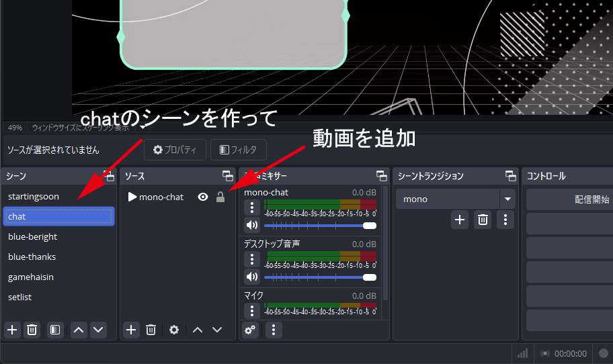The height and width of the screenshot is (364, 613).
Task: Click the 配信開始 start streaming button
Action: [x=570, y=199]
